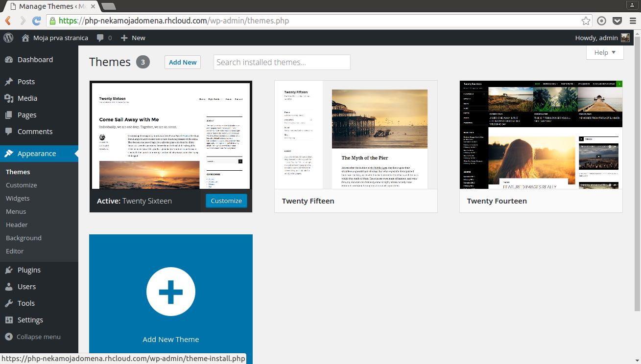
Task: Click the WordPress logo in admin bar
Action: pos(8,38)
